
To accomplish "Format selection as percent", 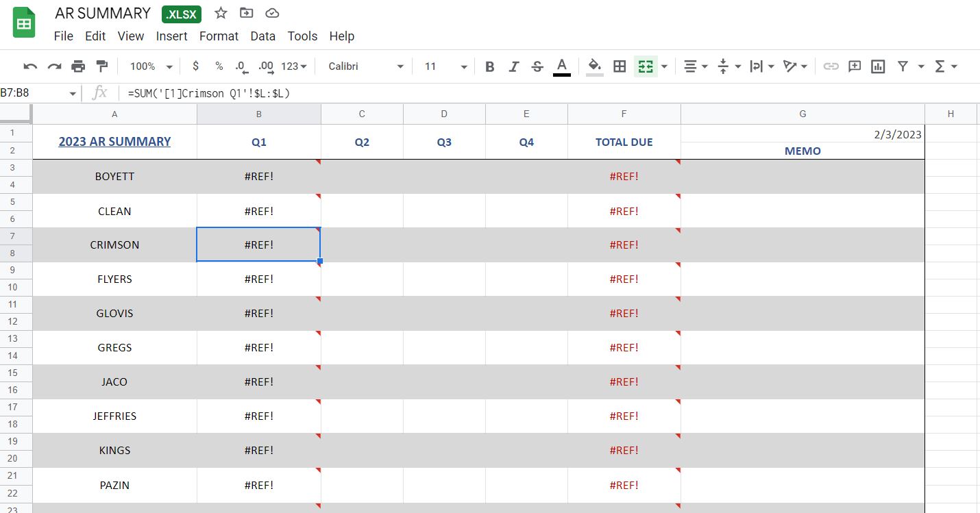I will click(218, 66).
